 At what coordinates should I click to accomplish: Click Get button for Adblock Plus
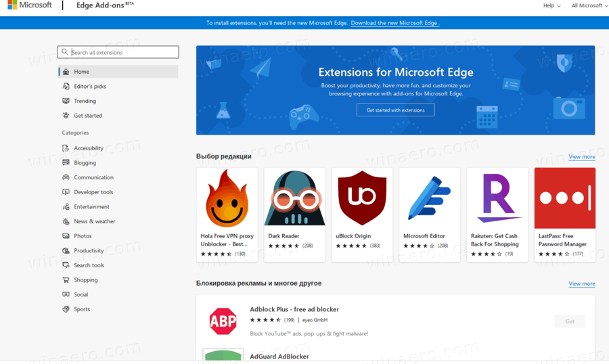point(570,321)
